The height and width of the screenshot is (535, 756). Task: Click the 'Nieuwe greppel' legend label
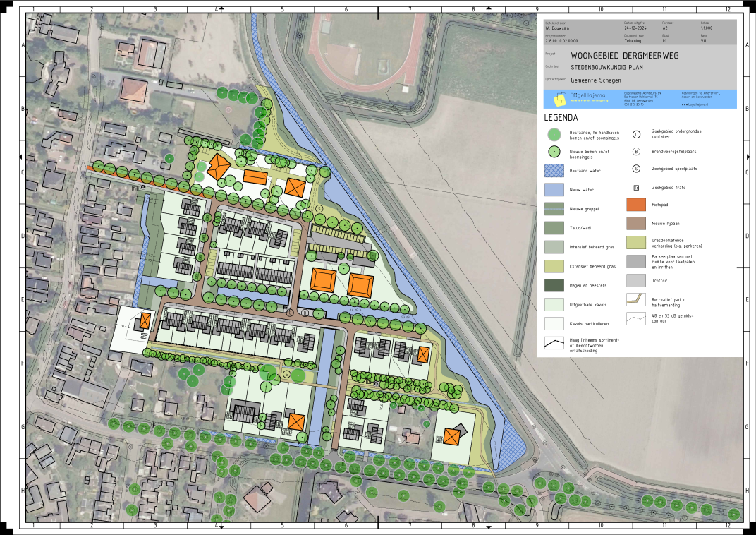pyautogui.click(x=584, y=209)
